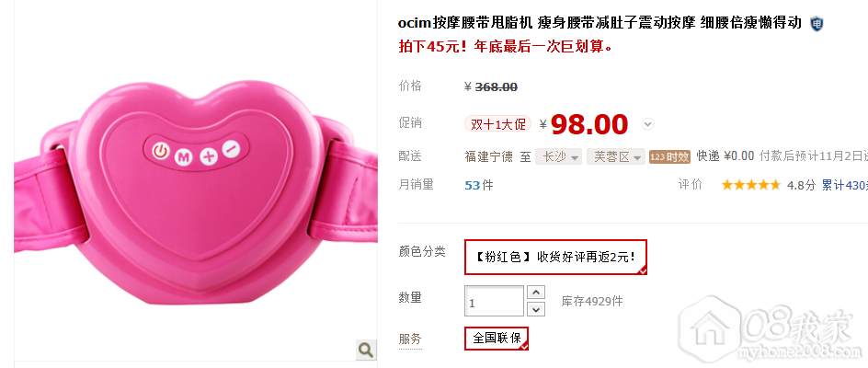Click the minus button on massager image
This screenshot has width=868, height=368.
pyautogui.click(x=232, y=148)
